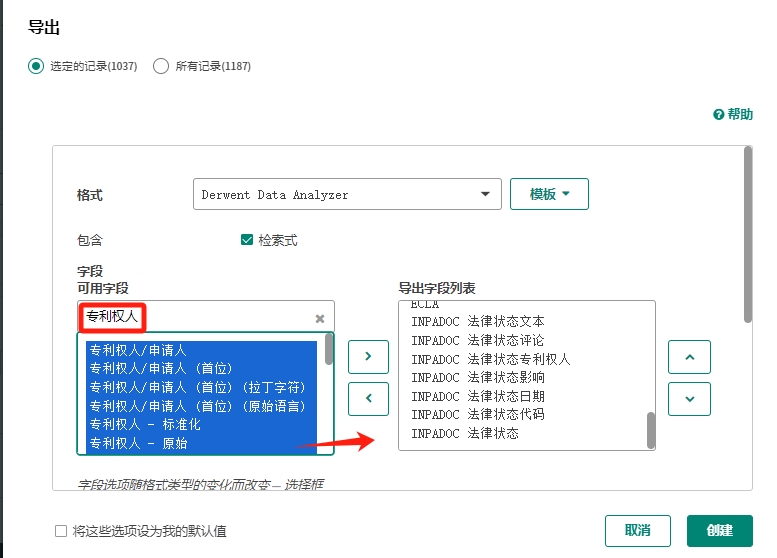Viewport: 777px width, 558px height.
Task: Select the 所有记录(1187) radio option
Action: [161, 66]
